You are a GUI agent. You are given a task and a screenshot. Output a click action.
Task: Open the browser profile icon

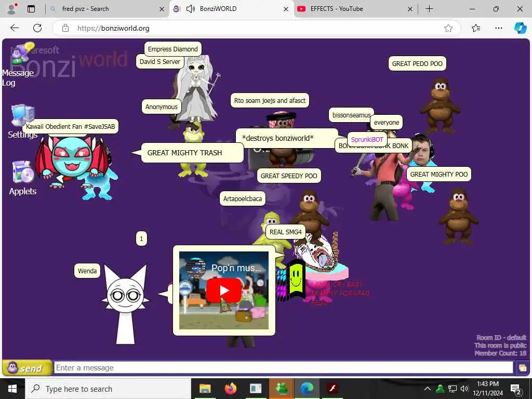click(12, 9)
